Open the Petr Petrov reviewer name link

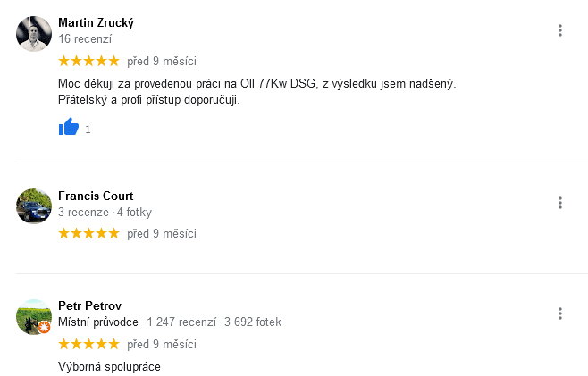click(x=89, y=306)
